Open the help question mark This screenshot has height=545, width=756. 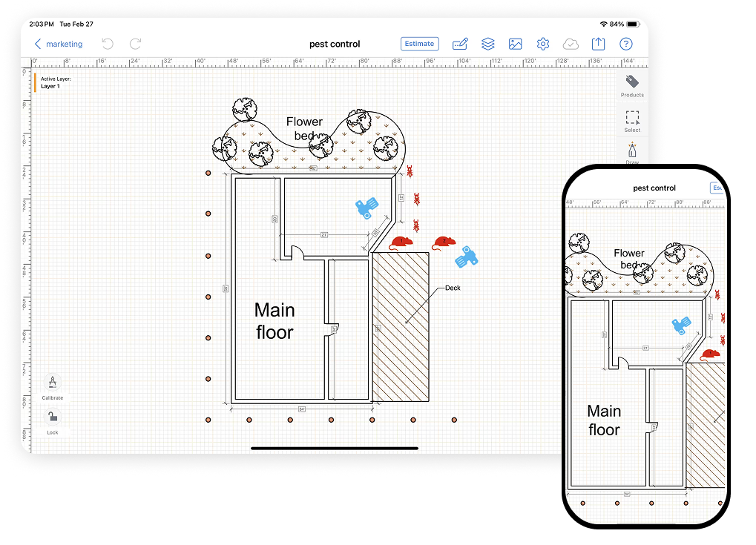tap(626, 44)
